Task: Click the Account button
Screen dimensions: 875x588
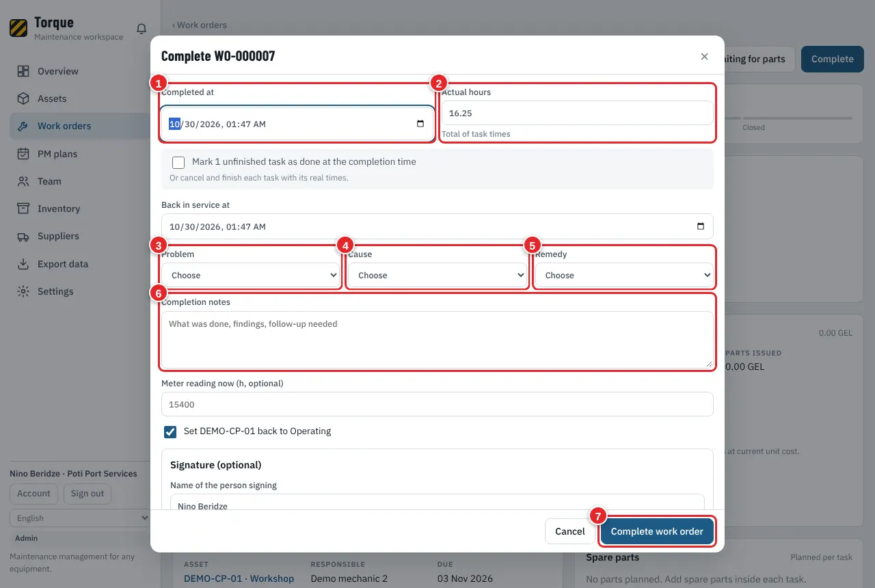Action: 33,494
